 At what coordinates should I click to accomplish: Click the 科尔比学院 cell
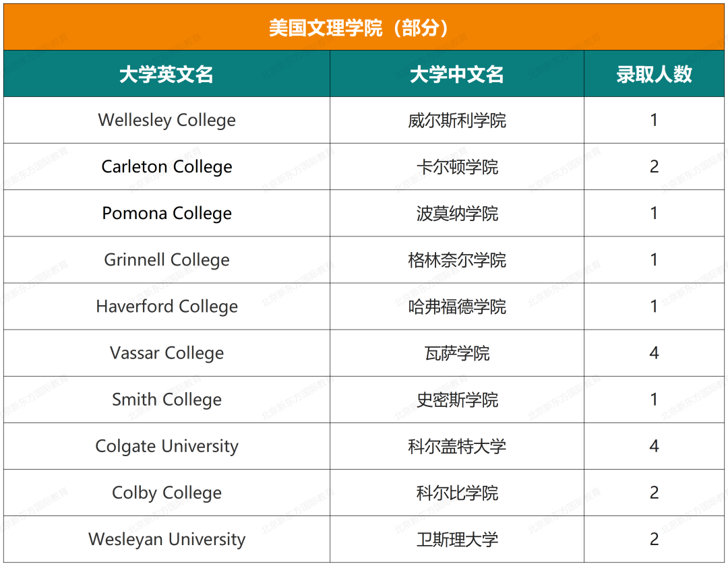click(x=457, y=493)
